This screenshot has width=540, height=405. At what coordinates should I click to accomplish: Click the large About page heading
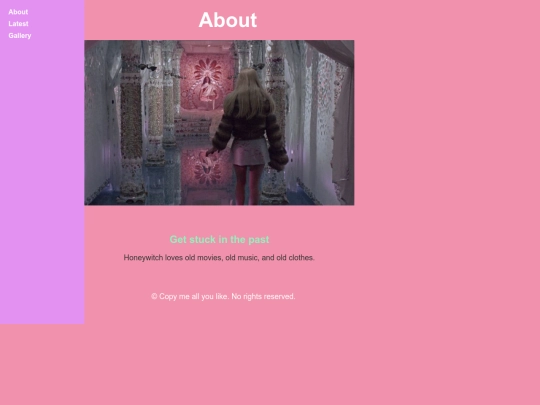pos(228,20)
